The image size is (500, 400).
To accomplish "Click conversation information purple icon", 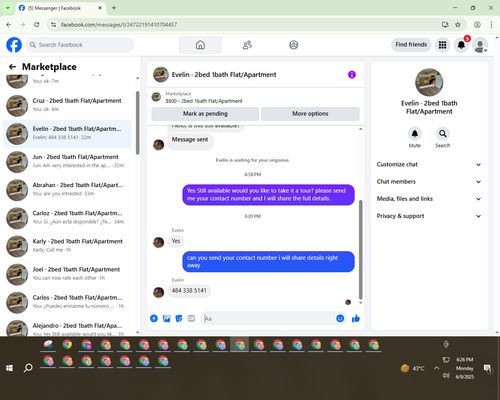I will (x=352, y=75).
